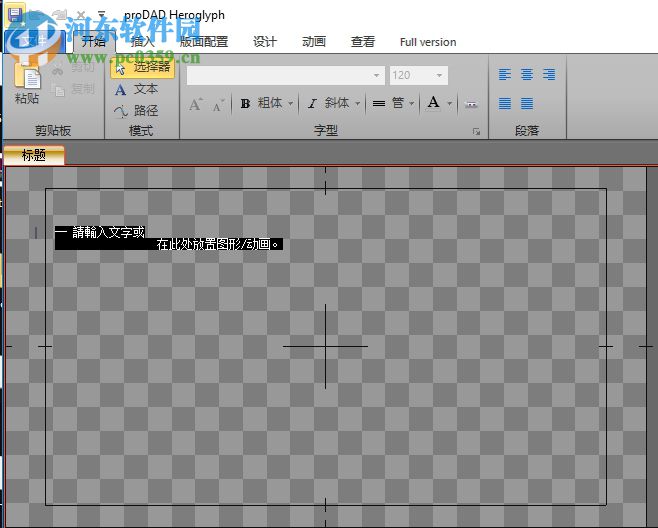The height and width of the screenshot is (528, 658).
Task: Click the center crosshair on canvas
Action: 325,346
